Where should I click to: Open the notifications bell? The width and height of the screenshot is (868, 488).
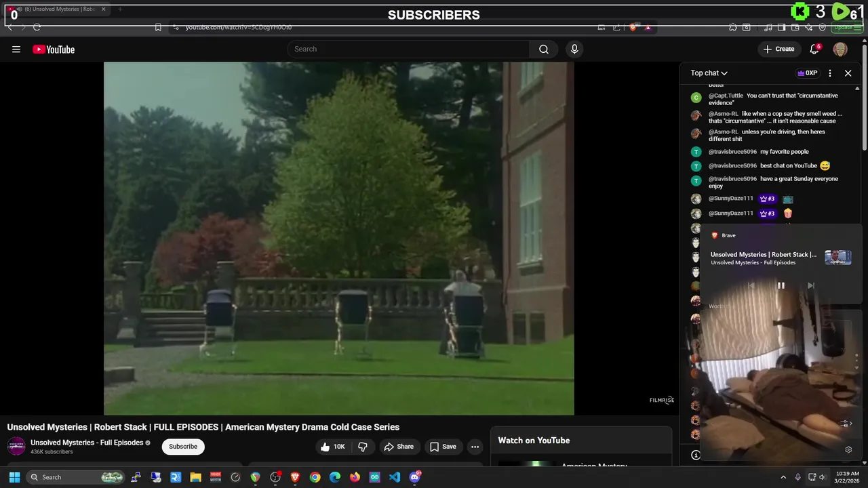815,49
